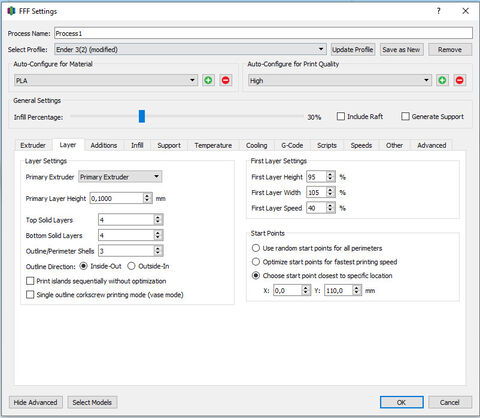Expand the Auto-Configure for Material dropdown
Image resolution: width=480 pixels, height=418 pixels.
(x=106, y=80)
